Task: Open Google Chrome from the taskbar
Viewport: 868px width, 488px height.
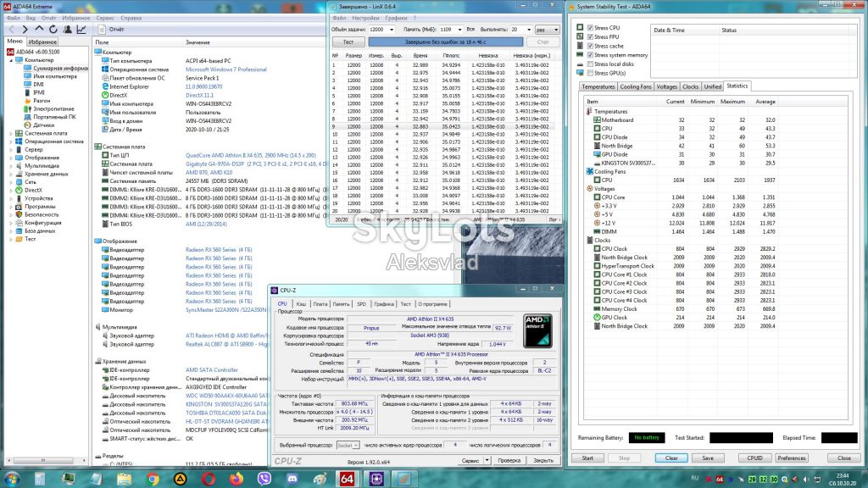Action: 153,480
